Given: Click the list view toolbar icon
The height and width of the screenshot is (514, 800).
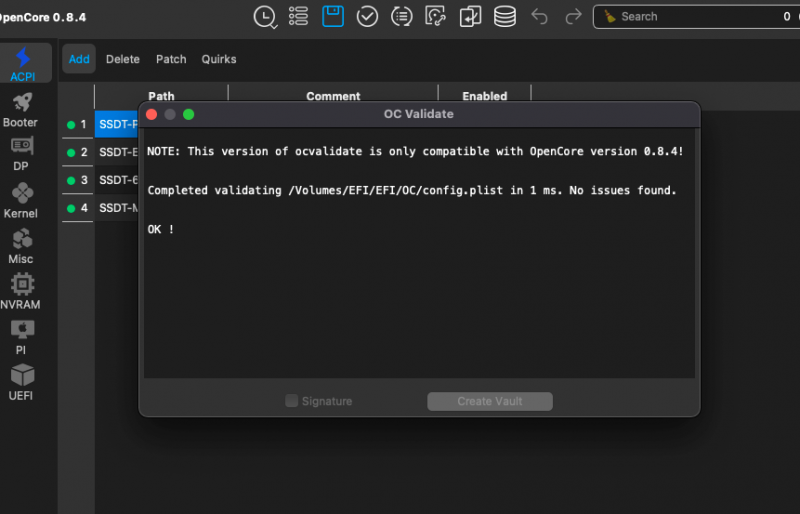Looking at the screenshot, I should coord(298,16).
